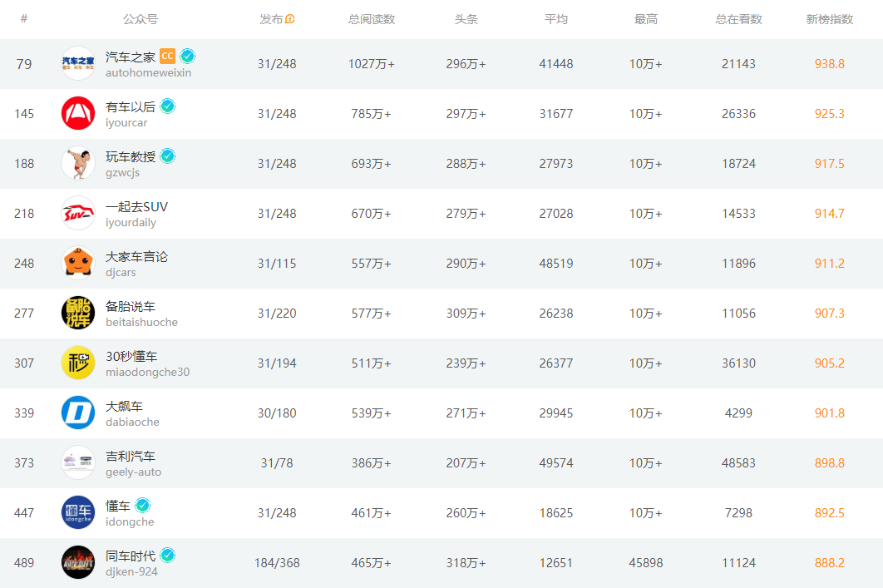Image resolution: width=883 pixels, height=588 pixels.
Task: Click the 总阅读数 column header
Action: click(372, 19)
